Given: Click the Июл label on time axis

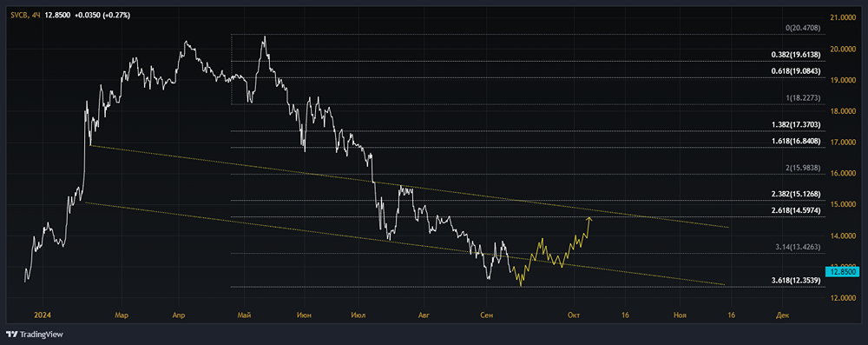Looking at the screenshot, I should (358, 315).
